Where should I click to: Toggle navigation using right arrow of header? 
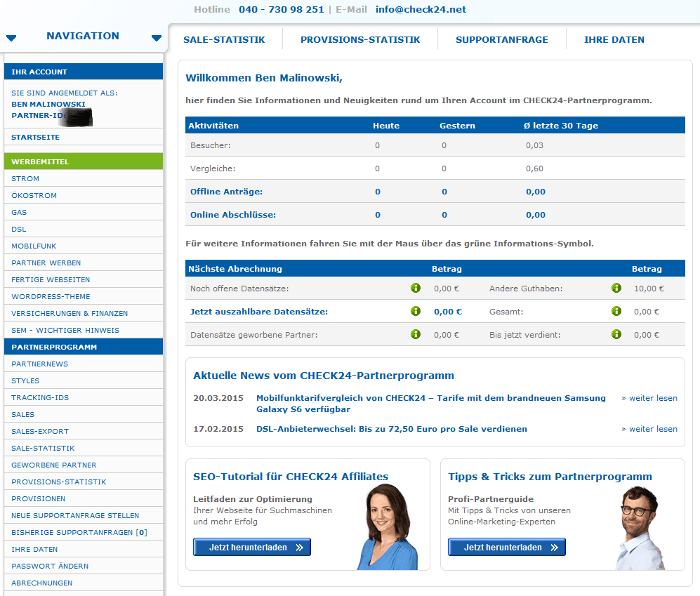[157, 38]
